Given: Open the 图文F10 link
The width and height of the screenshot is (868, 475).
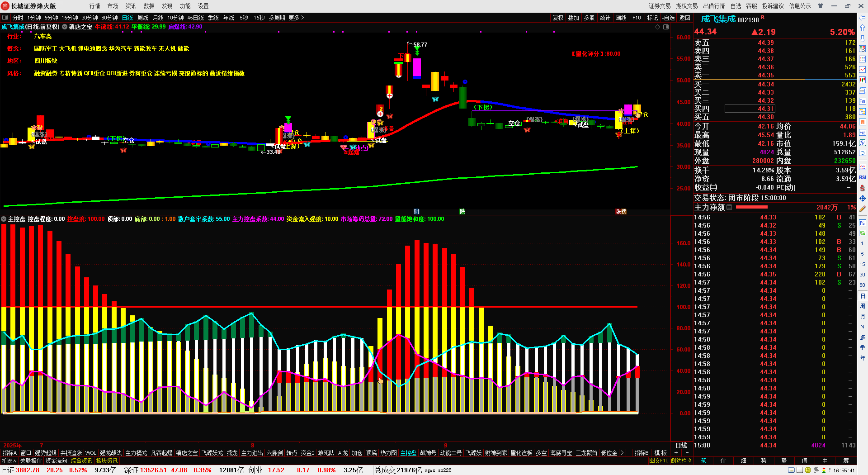Looking at the screenshot, I should coord(659,461).
